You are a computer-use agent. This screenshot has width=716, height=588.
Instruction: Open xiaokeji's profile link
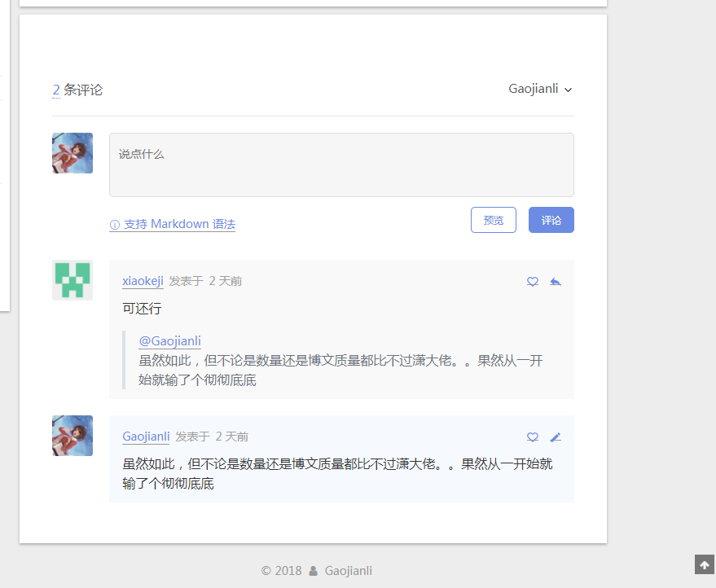coord(143,280)
